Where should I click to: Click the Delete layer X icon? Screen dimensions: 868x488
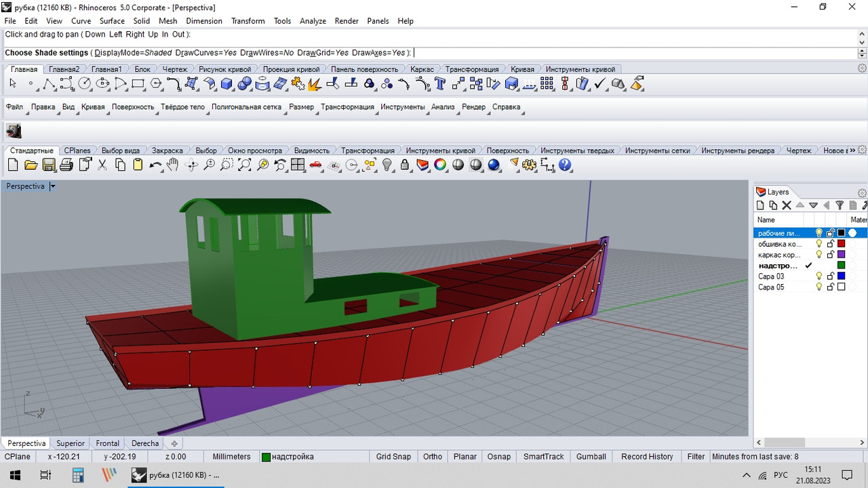(x=787, y=205)
